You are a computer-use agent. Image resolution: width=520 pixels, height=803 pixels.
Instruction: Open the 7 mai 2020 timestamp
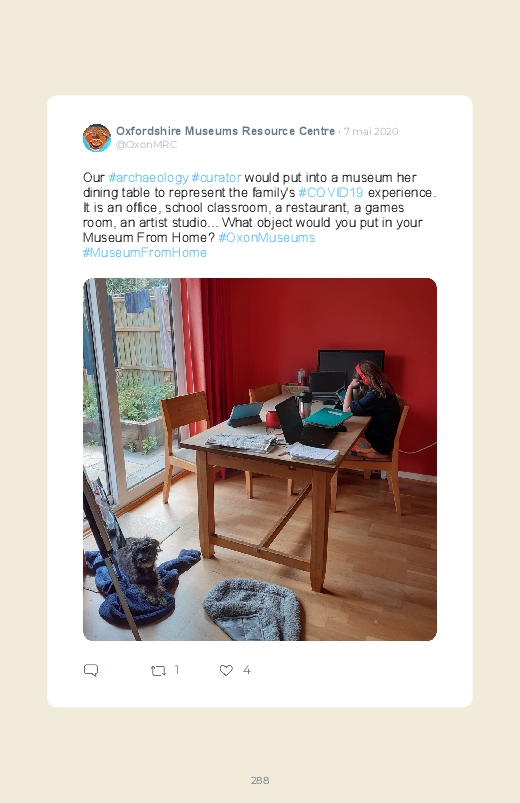[371, 132]
